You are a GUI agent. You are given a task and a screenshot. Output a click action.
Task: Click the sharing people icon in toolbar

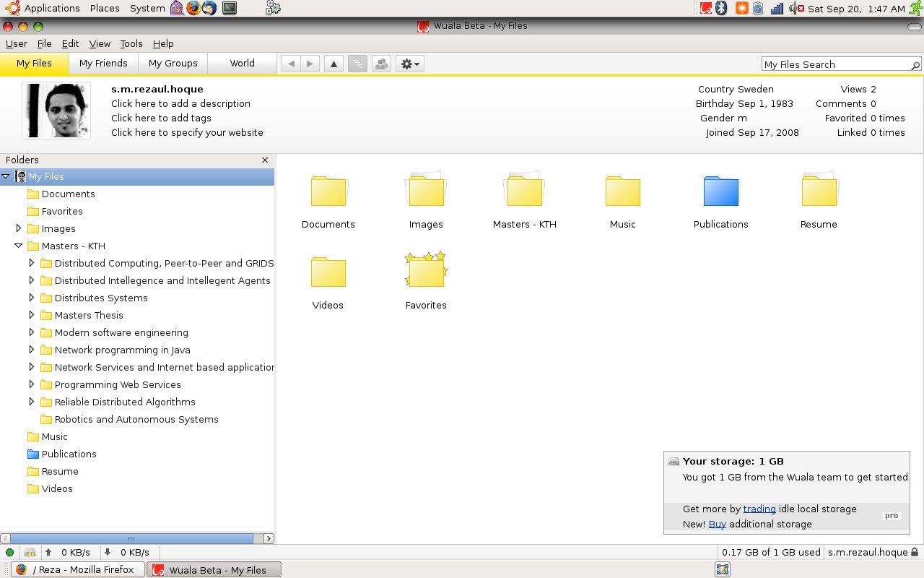[x=381, y=64]
